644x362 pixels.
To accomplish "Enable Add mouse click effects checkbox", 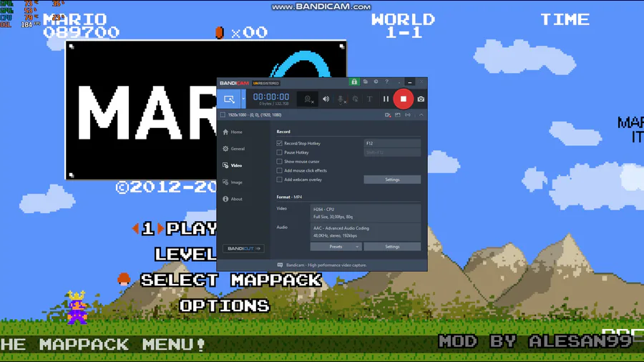I will click(x=279, y=170).
